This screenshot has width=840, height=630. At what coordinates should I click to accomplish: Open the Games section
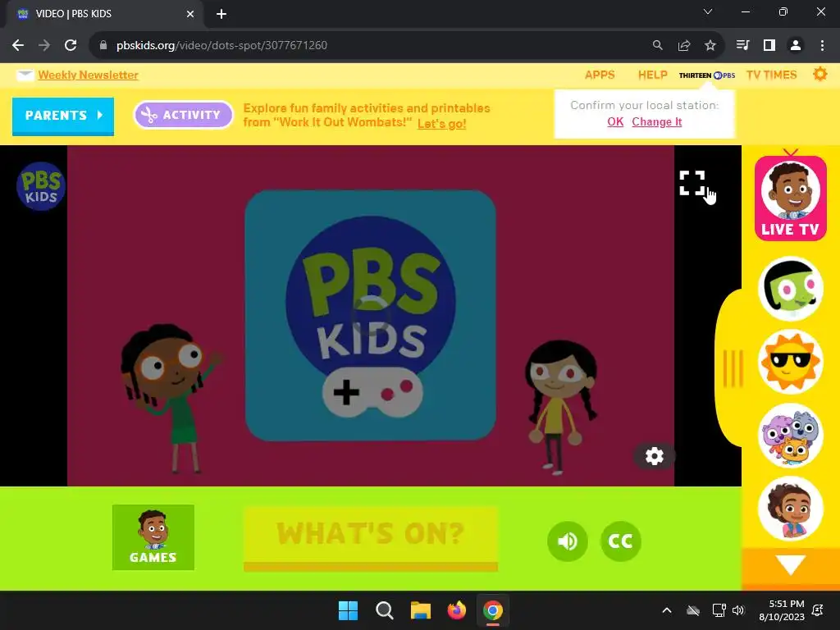click(x=153, y=537)
